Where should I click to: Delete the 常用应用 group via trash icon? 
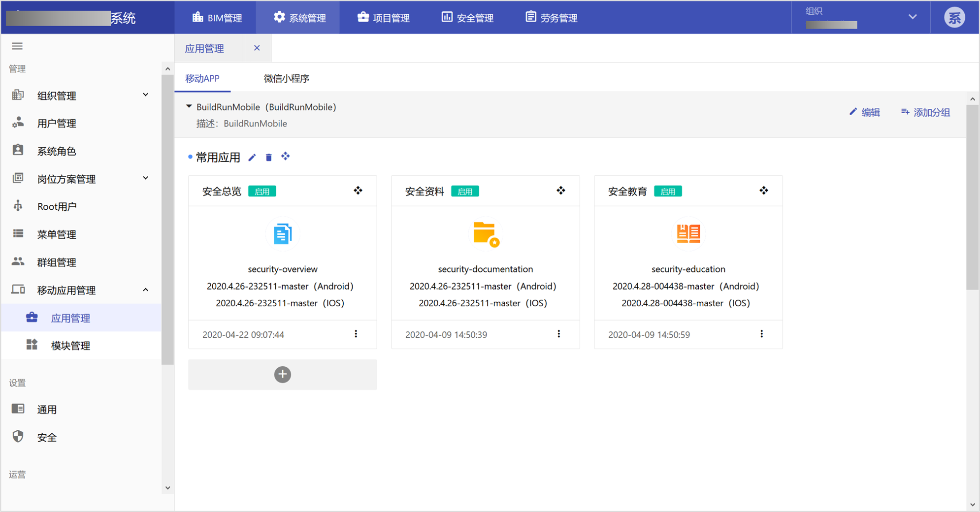tap(269, 158)
